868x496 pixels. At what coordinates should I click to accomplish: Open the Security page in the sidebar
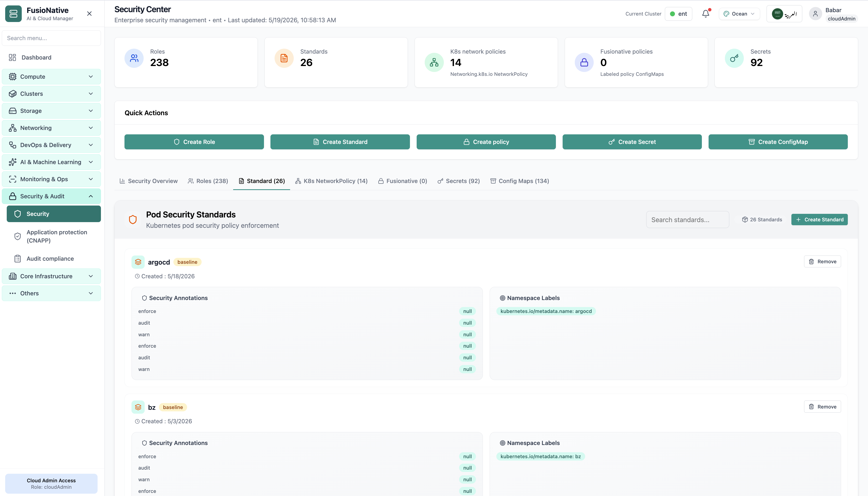tap(54, 214)
